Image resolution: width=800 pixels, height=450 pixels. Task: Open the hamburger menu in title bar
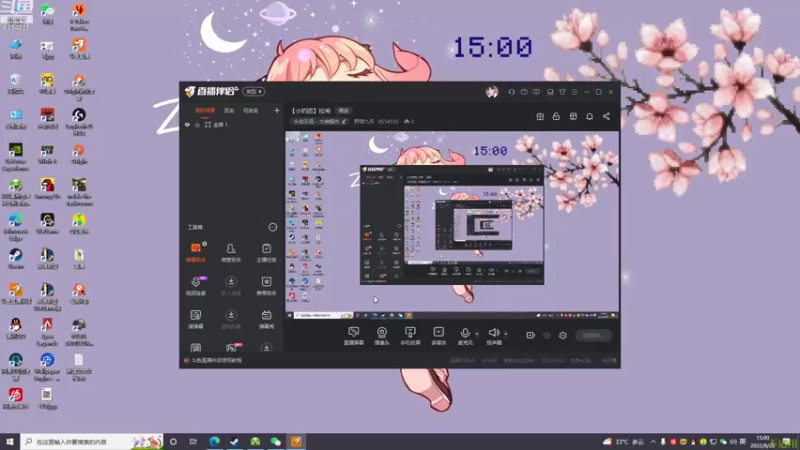(574, 92)
